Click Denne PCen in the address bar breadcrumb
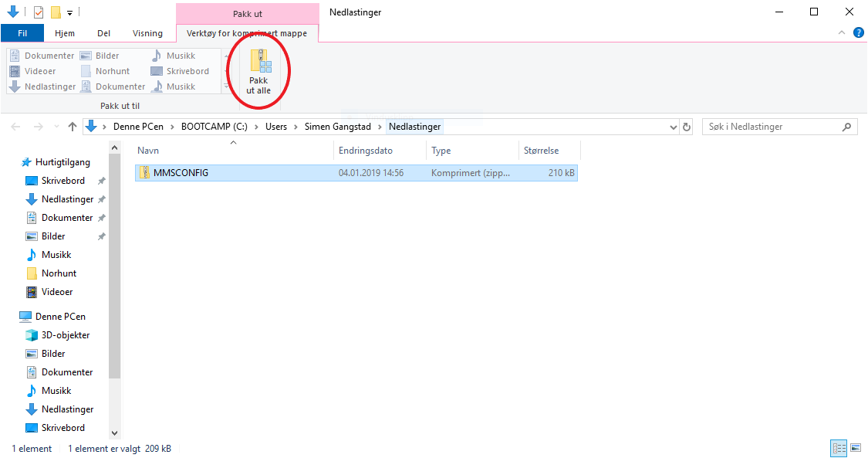Viewport: 868px width, 458px height. (138, 127)
